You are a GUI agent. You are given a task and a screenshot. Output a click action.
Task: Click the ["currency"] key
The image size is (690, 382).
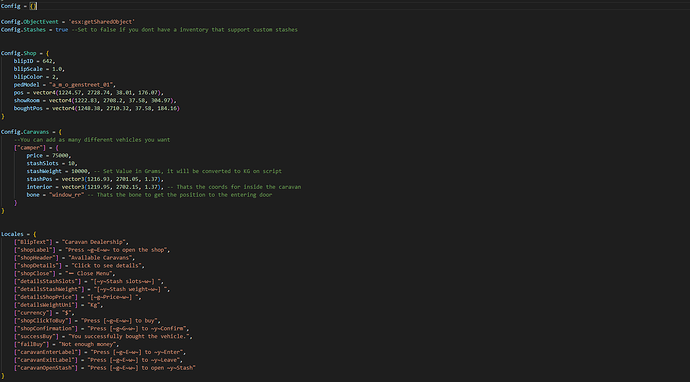(x=33, y=313)
